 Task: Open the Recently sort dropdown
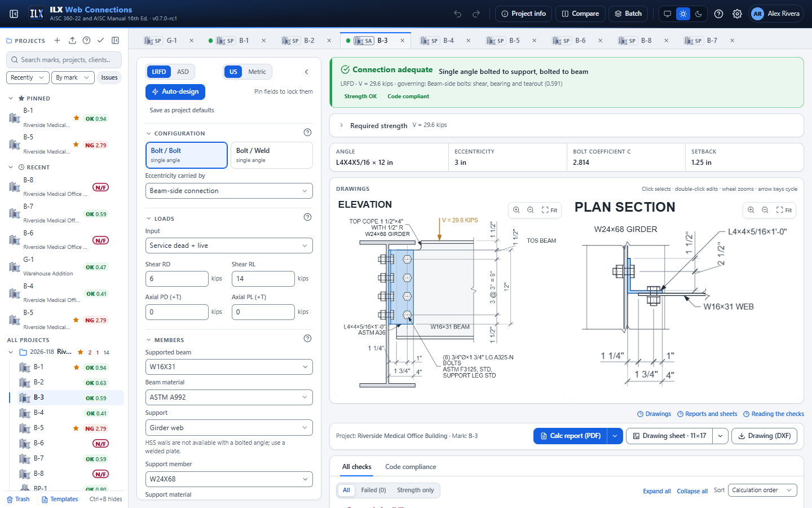tap(27, 77)
